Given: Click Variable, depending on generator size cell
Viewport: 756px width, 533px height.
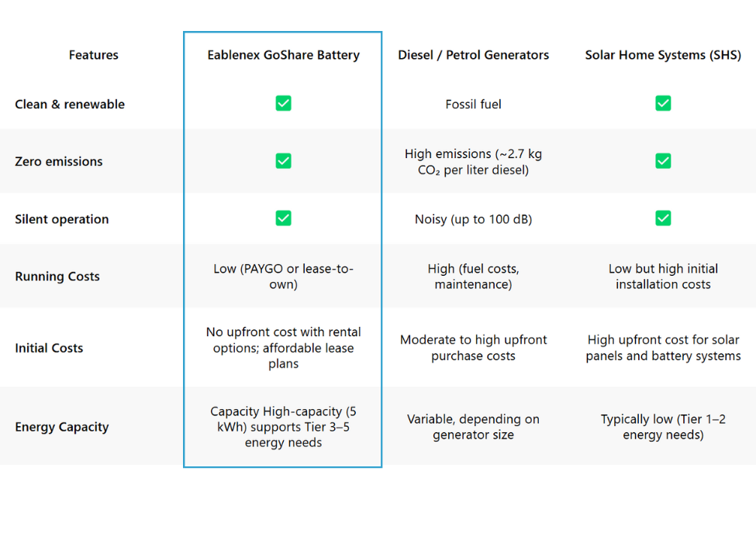Looking at the screenshot, I should coord(474,427).
